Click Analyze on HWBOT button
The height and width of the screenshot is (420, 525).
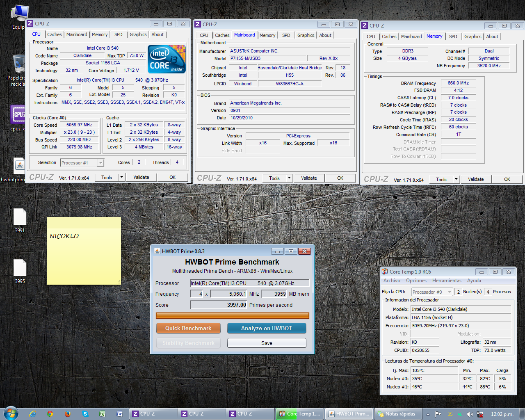coord(267,328)
